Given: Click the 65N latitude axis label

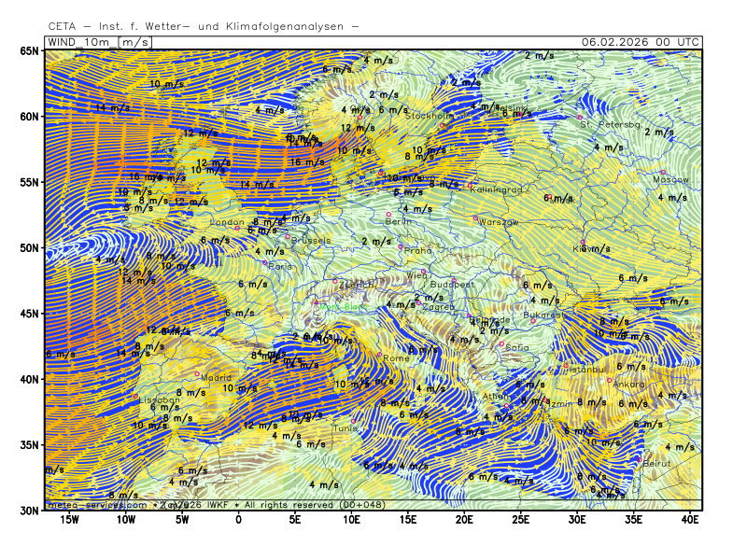Looking at the screenshot, I should click(x=30, y=51).
